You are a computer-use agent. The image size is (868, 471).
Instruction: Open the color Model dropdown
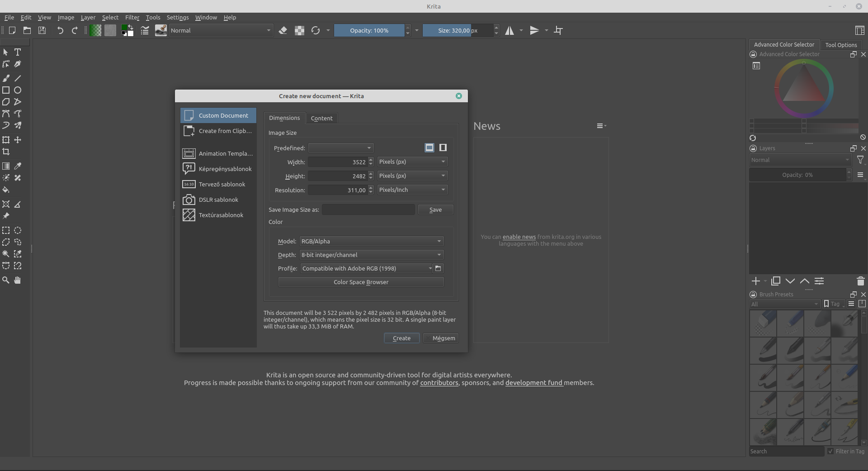click(x=372, y=241)
